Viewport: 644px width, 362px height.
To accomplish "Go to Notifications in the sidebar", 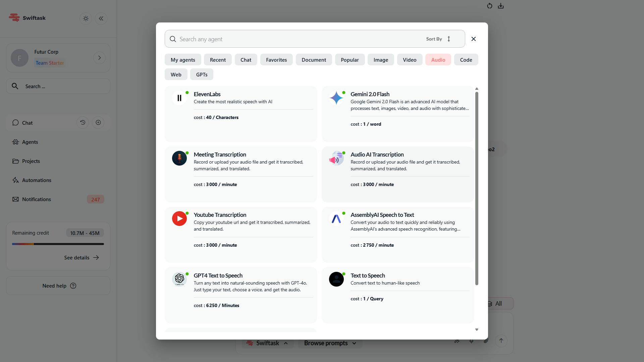I will [37, 199].
